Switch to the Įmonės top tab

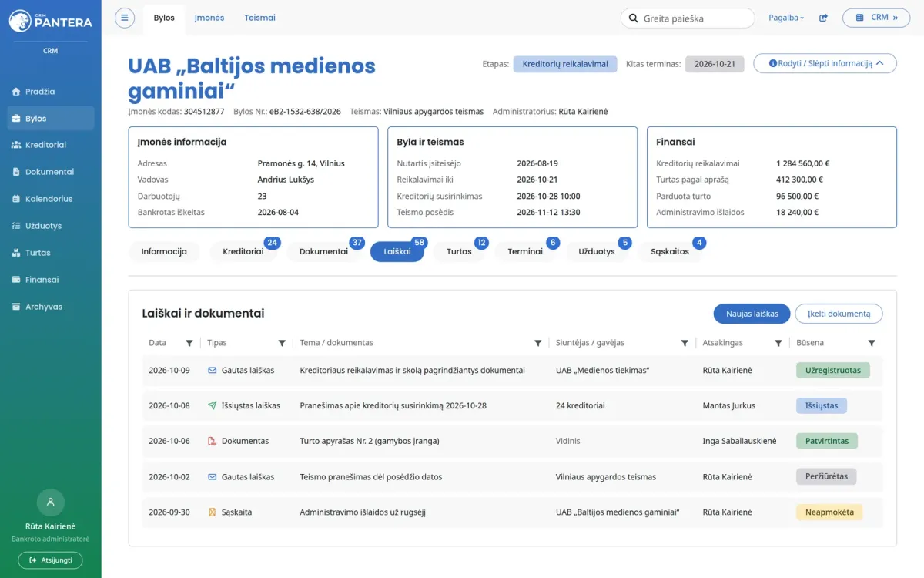pos(209,18)
